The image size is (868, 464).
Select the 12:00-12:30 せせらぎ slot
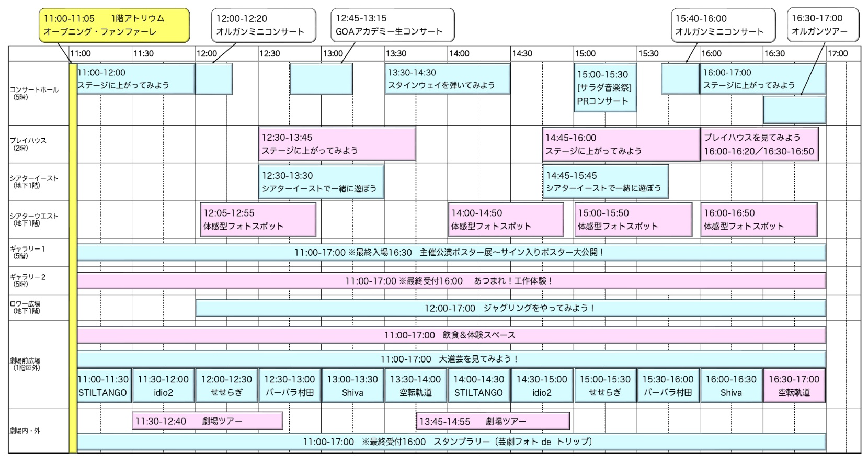tap(226, 386)
